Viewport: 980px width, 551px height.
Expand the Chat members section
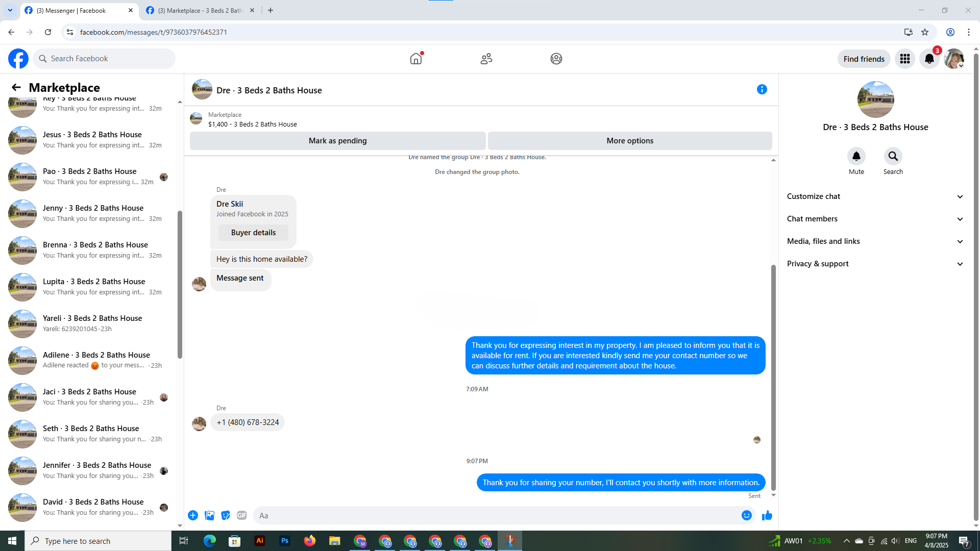click(x=875, y=219)
